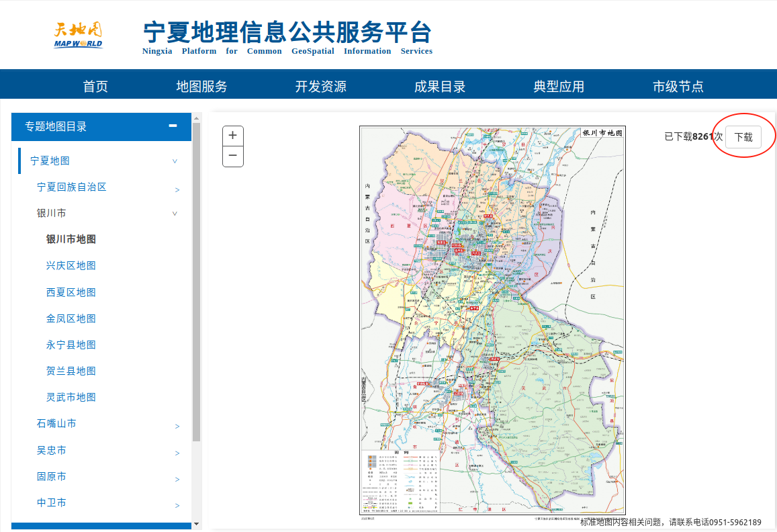
Task: Click the sidebar scroll down arrow
Action: coord(196,523)
